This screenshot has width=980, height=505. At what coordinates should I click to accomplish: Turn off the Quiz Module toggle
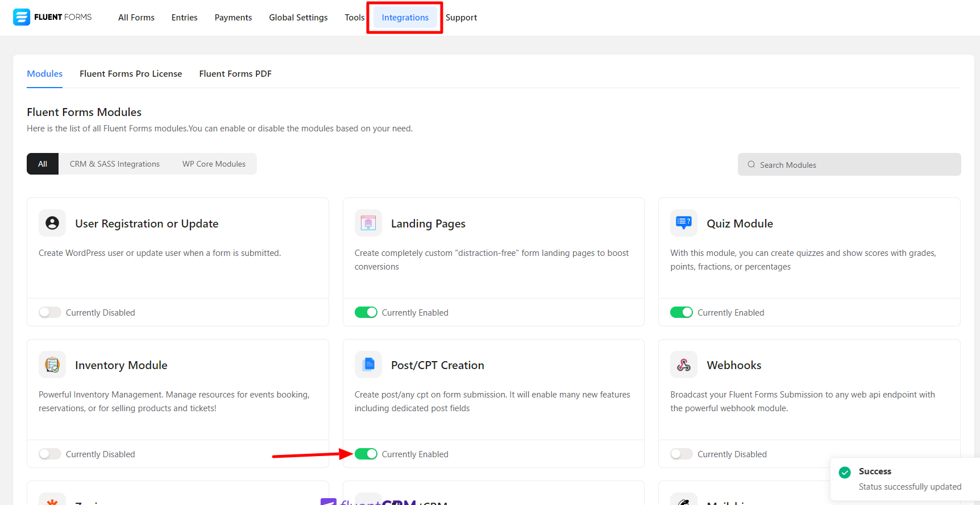coord(682,312)
